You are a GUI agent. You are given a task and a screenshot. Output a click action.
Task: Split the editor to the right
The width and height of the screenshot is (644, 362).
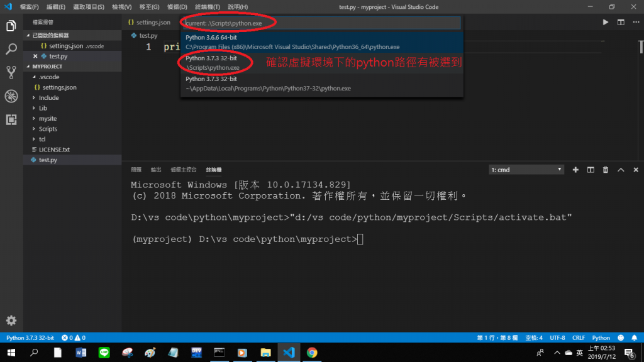[621, 22]
